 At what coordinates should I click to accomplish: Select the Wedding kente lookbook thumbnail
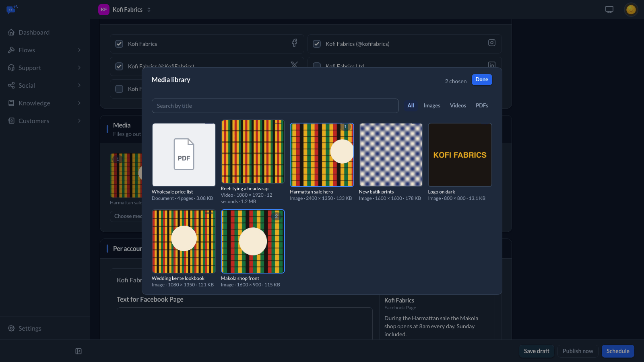(184, 241)
